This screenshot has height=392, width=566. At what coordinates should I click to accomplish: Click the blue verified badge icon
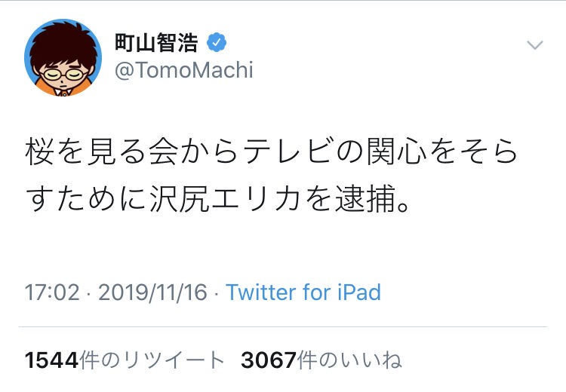tap(217, 42)
